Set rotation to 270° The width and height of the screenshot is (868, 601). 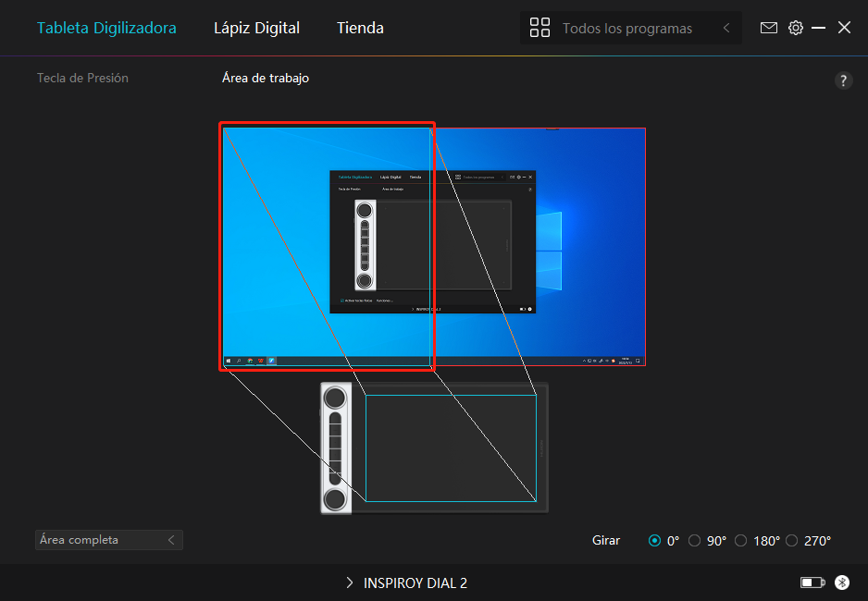point(791,541)
